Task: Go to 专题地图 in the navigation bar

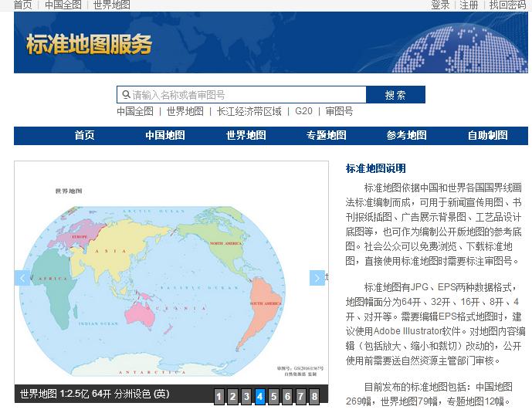Action: click(326, 135)
